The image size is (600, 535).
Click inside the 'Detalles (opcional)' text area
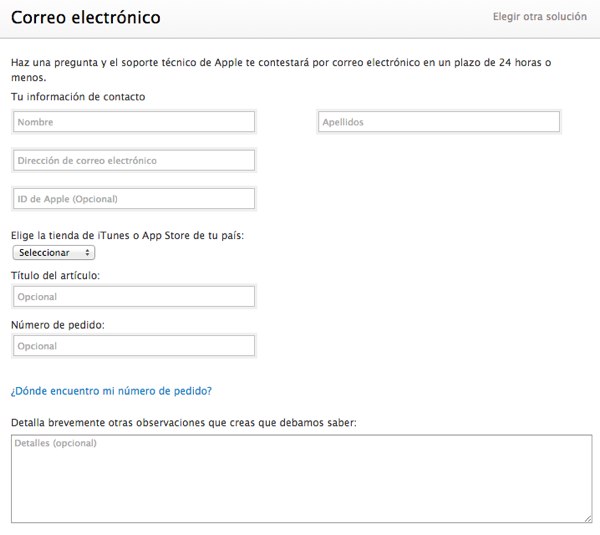(x=300, y=478)
